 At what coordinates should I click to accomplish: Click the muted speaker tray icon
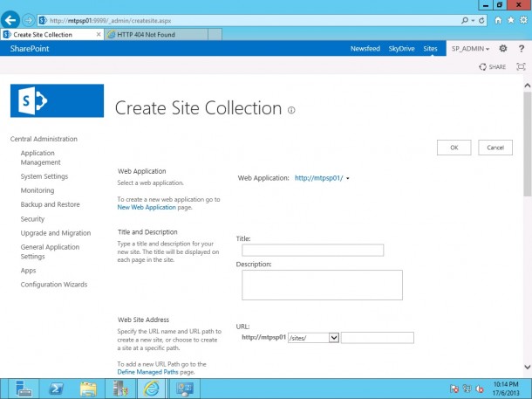[x=480, y=389]
